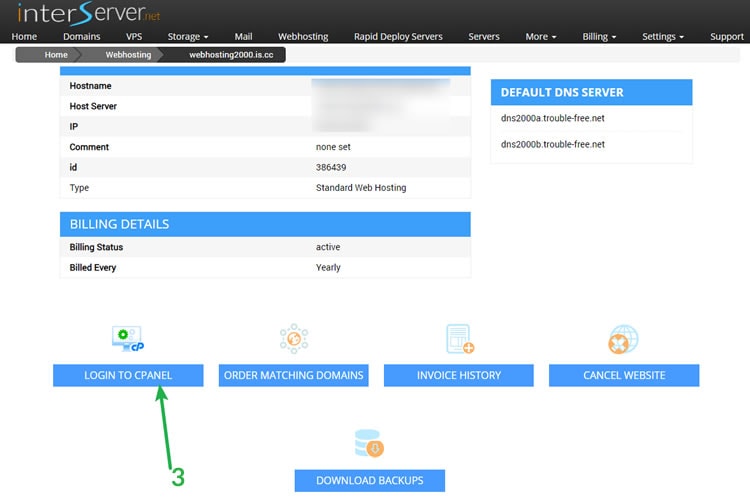This screenshot has width=750, height=501.
Task: Click the DEFAULT DNS SERVER header
Action: point(591,92)
